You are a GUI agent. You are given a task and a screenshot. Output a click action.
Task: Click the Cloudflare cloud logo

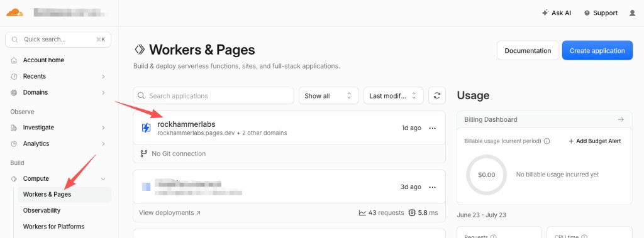(15, 13)
